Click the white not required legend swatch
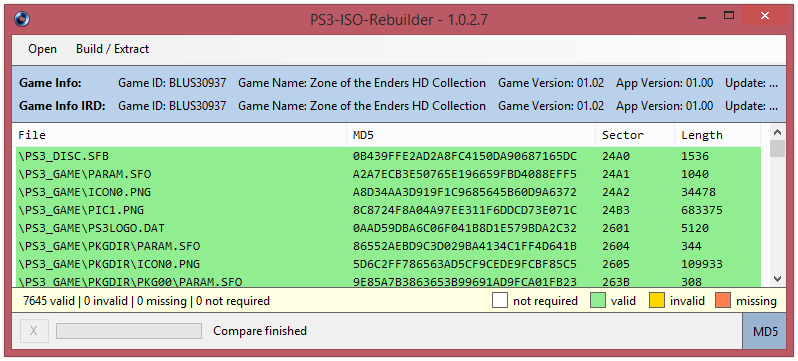798x361 pixels. (500, 301)
